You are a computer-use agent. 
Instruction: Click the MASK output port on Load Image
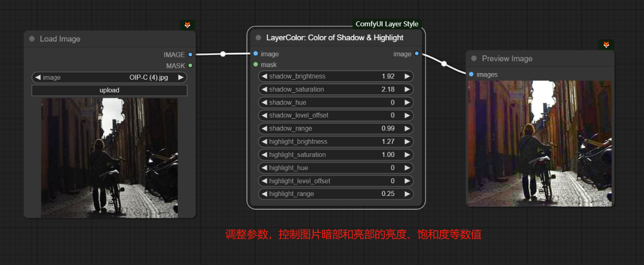(x=190, y=65)
